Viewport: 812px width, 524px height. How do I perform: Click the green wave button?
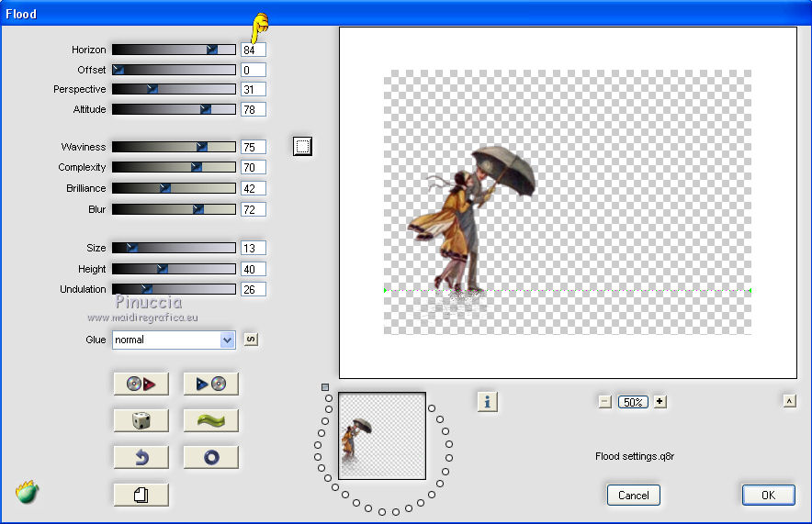pos(210,420)
